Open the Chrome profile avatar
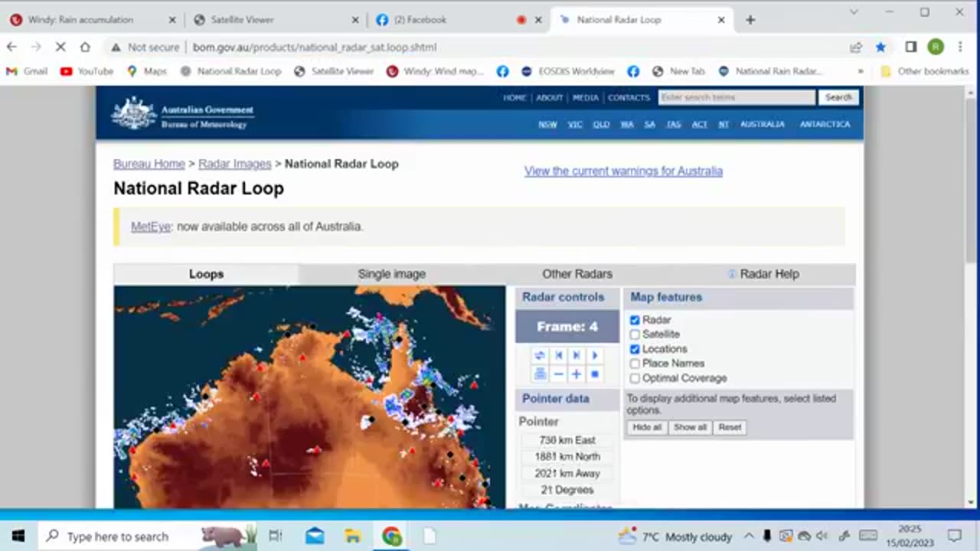 point(936,47)
